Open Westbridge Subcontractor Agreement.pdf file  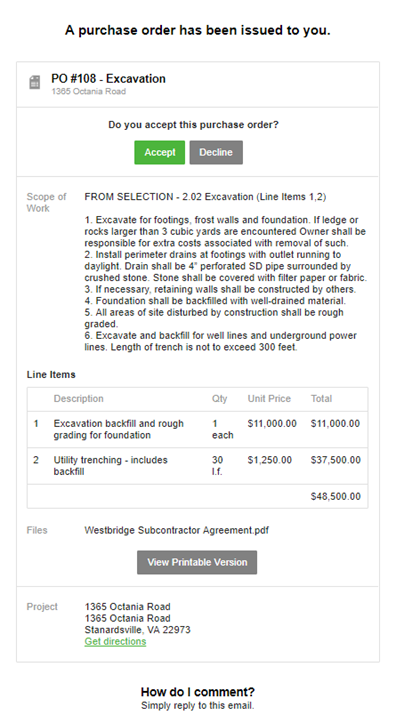(x=177, y=530)
